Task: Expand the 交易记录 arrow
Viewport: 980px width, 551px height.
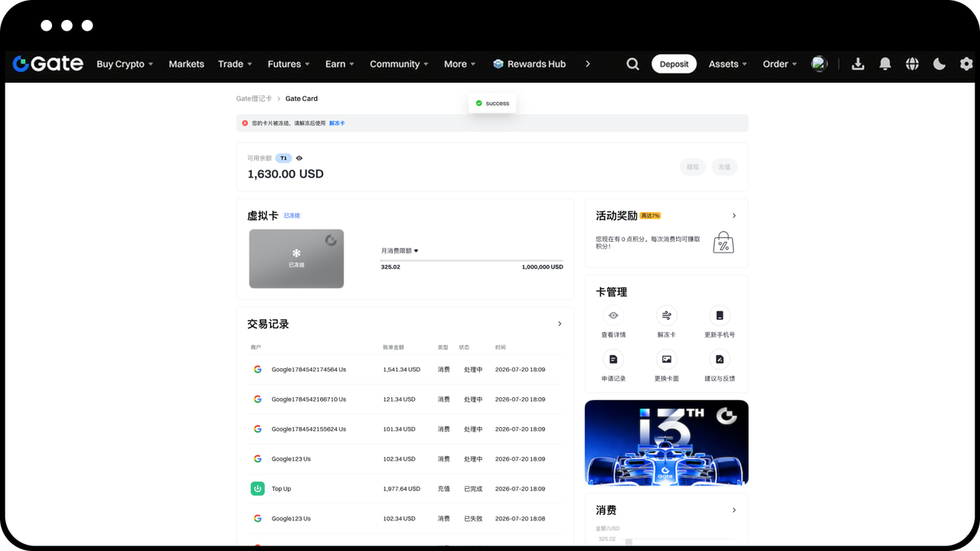Action: pyautogui.click(x=560, y=324)
